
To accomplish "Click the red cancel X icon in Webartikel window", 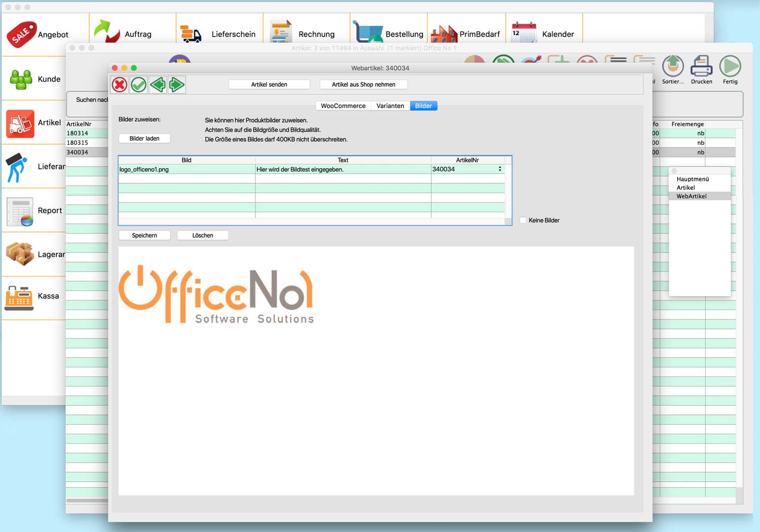I will coord(120,85).
